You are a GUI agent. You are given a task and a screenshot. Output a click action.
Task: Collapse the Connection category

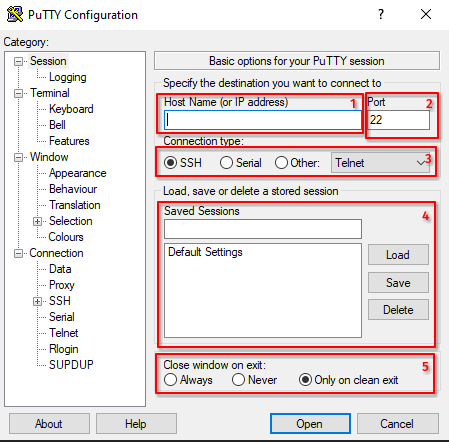[19, 253]
